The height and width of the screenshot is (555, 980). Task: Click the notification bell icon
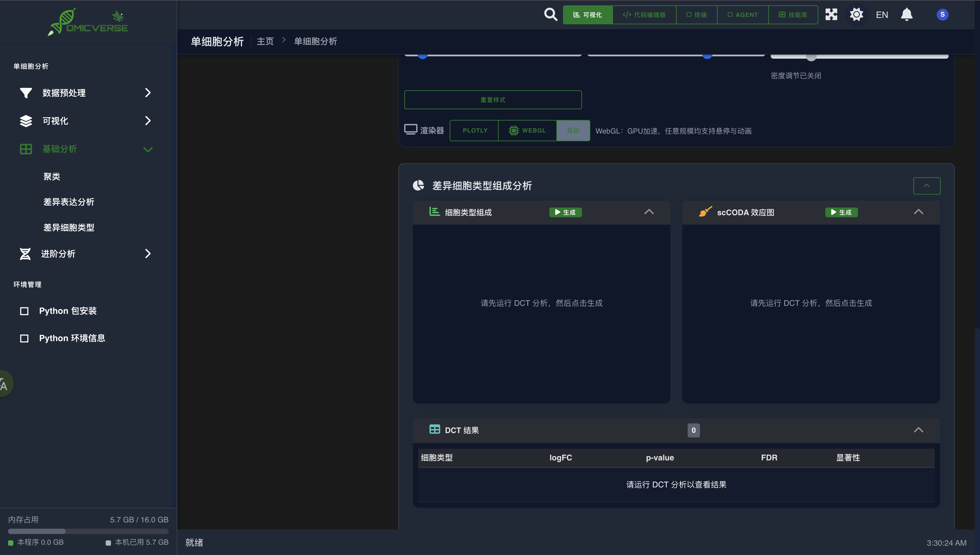[906, 14]
